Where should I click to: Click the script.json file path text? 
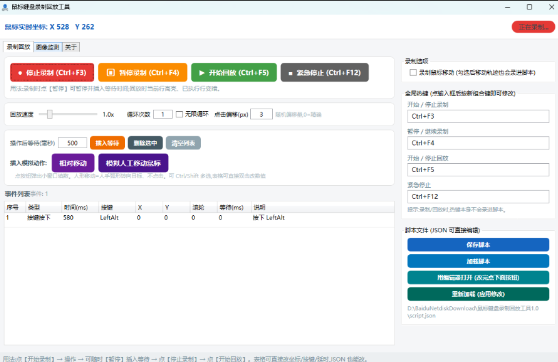[x=473, y=312]
